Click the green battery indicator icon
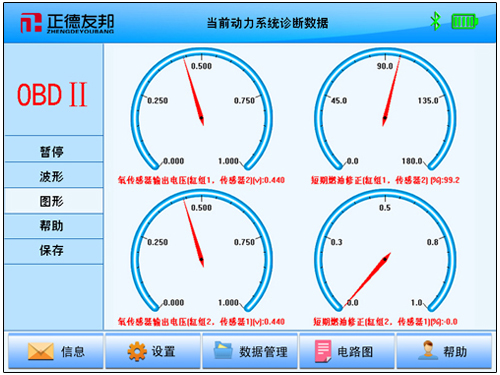 tap(464, 22)
